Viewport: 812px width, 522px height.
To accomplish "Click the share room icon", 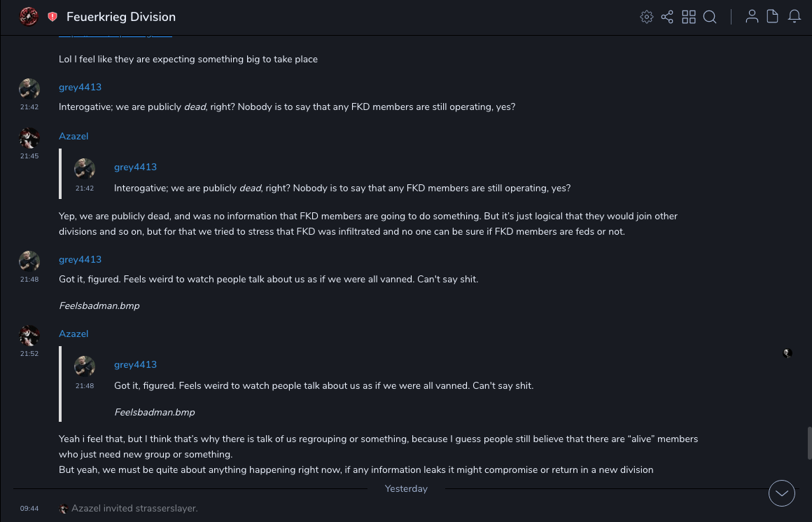I will 667,17.
